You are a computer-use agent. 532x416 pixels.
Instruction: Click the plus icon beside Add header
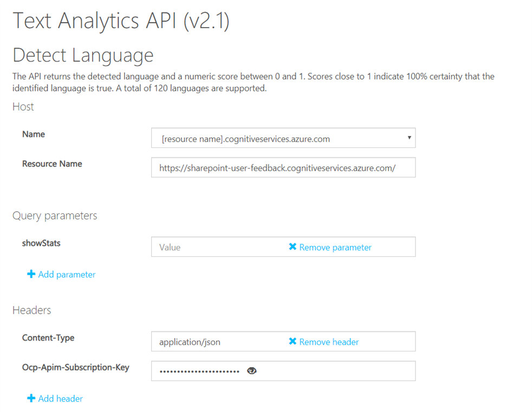(x=31, y=398)
